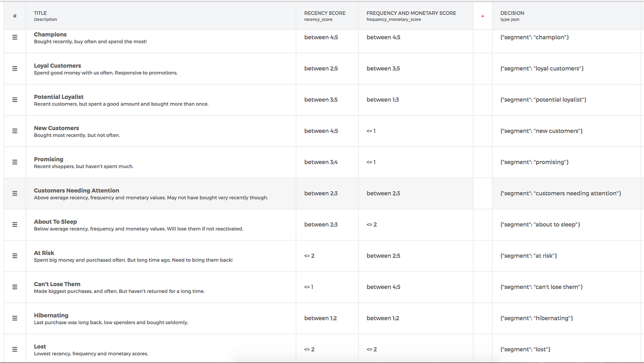This screenshot has width=644, height=363.
Task: Click description 'Lowest recency, frequency and monetary scores.'
Action: coord(91,354)
